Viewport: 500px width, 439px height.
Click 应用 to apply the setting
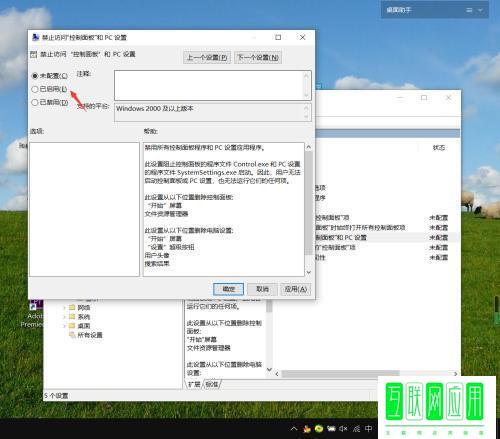pos(296,289)
